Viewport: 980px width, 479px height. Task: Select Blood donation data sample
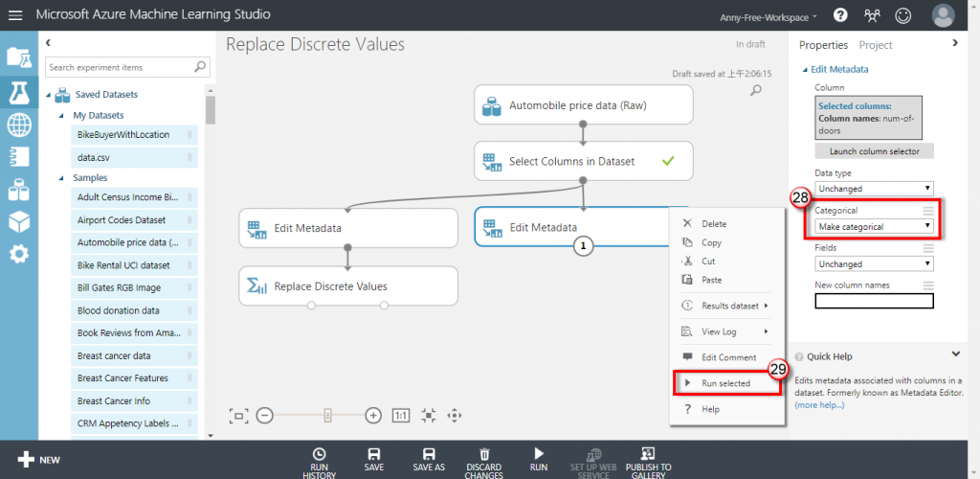134,310
